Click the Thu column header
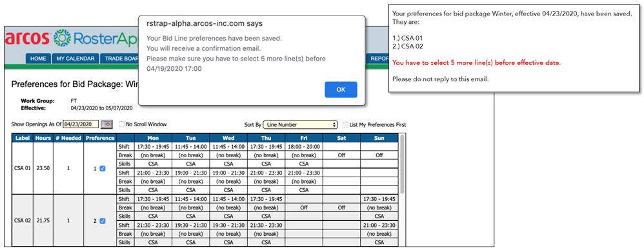 (266, 138)
